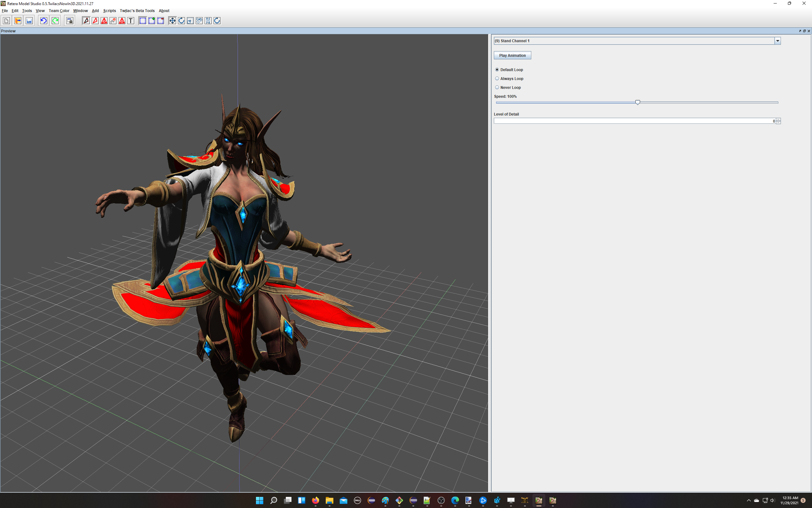Select the T-Pose mode icon

coord(131,21)
